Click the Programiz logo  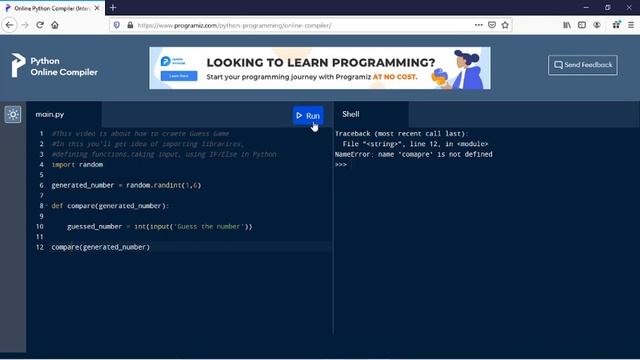click(18, 65)
